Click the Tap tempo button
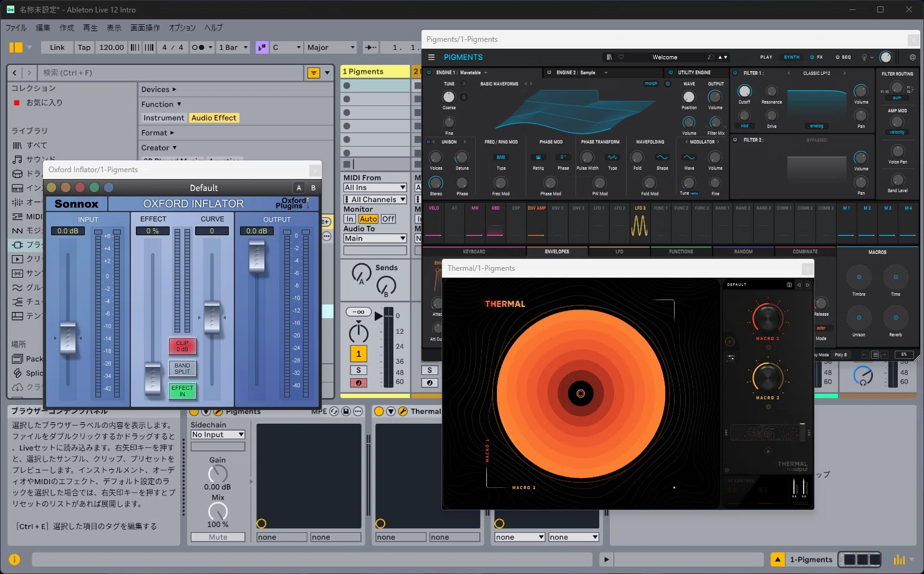Viewport: 924px width, 574px height. coord(84,47)
